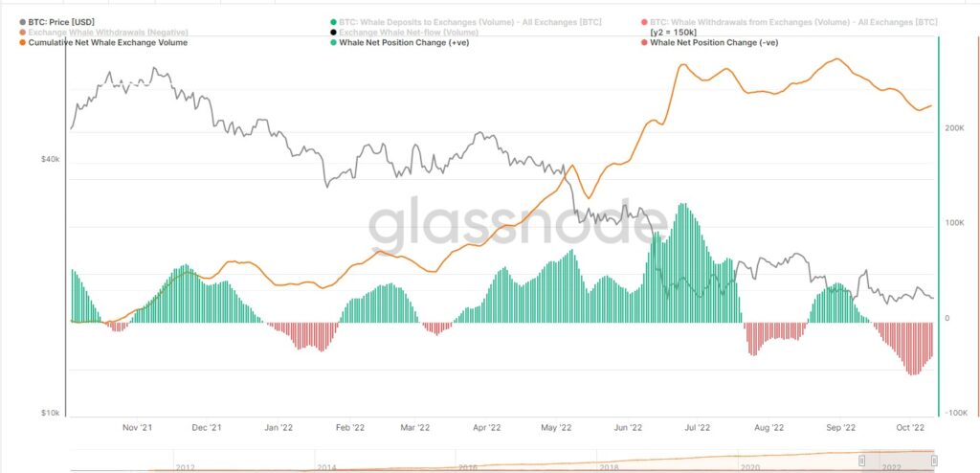The image size is (980, 473).
Task: Click the right handle of the range navigator
Action: (928, 461)
